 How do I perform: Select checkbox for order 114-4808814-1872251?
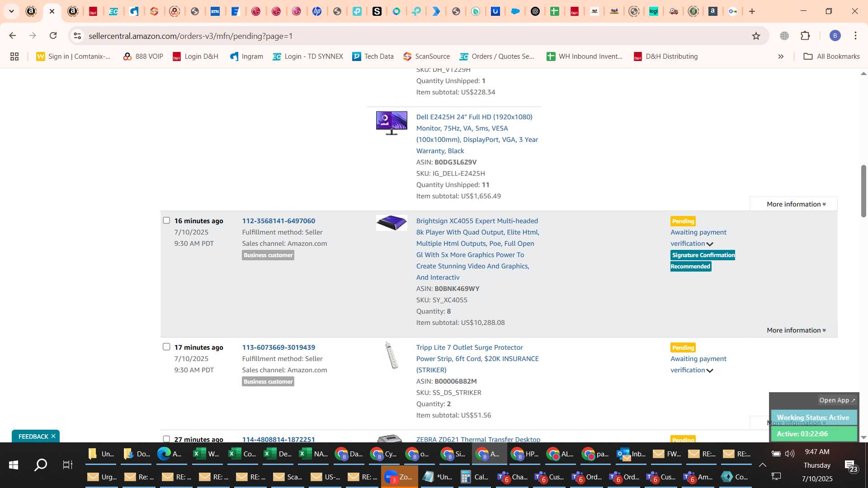tap(166, 439)
